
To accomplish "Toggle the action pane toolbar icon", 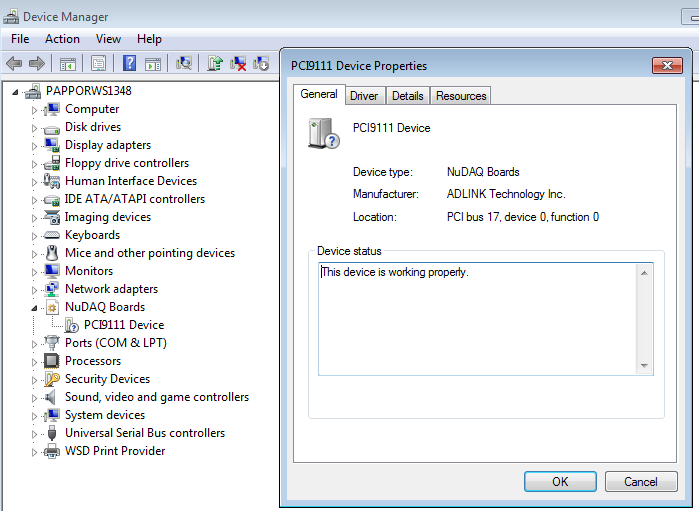I will pyautogui.click(x=153, y=63).
